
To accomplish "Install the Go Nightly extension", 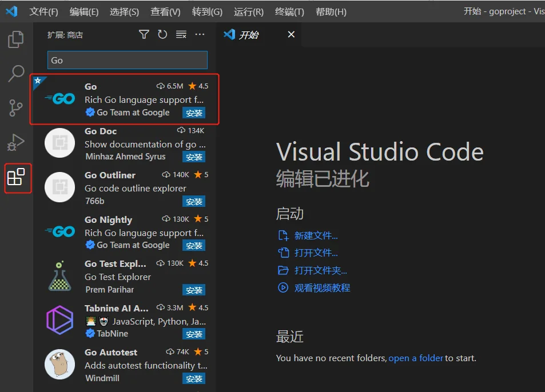I will click(194, 246).
